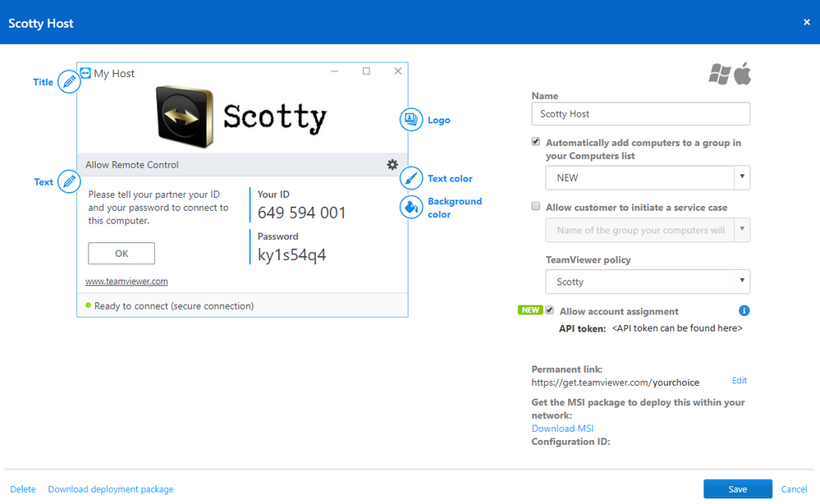
Task: Choose Text color brush icon
Action: point(411,178)
